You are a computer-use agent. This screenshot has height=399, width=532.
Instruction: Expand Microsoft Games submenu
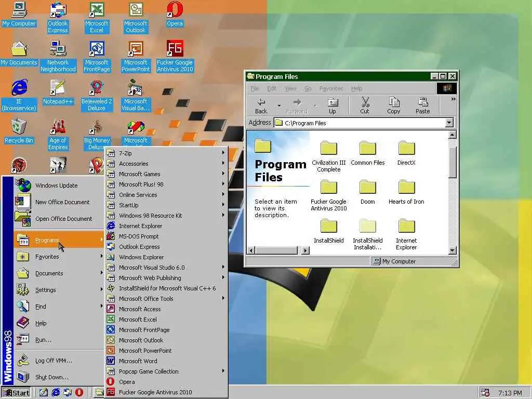[x=166, y=174]
